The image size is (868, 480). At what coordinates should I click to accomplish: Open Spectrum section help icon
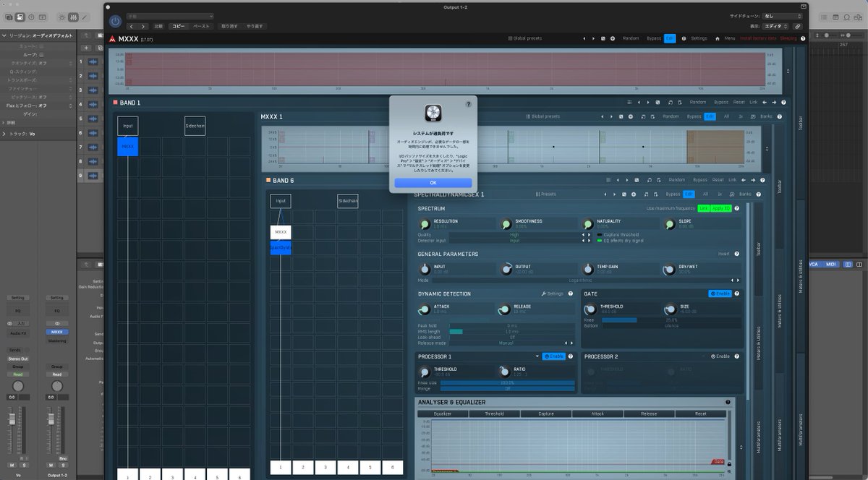tap(736, 208)
